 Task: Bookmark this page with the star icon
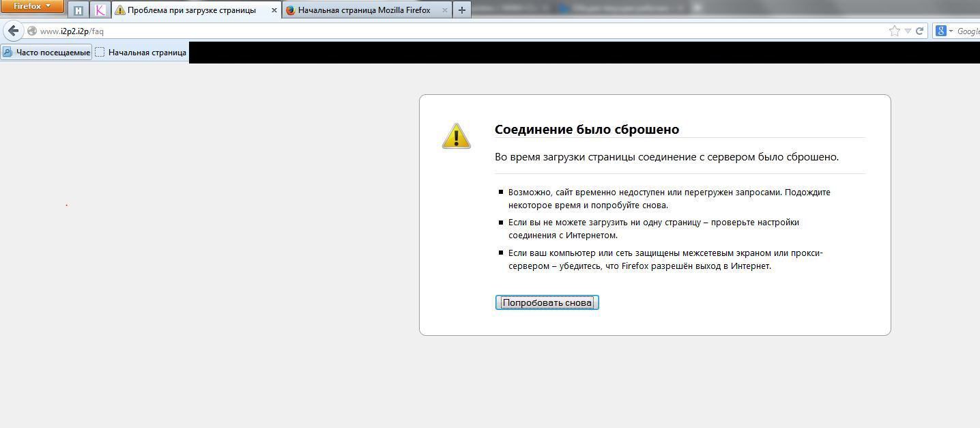coord(895,31)
